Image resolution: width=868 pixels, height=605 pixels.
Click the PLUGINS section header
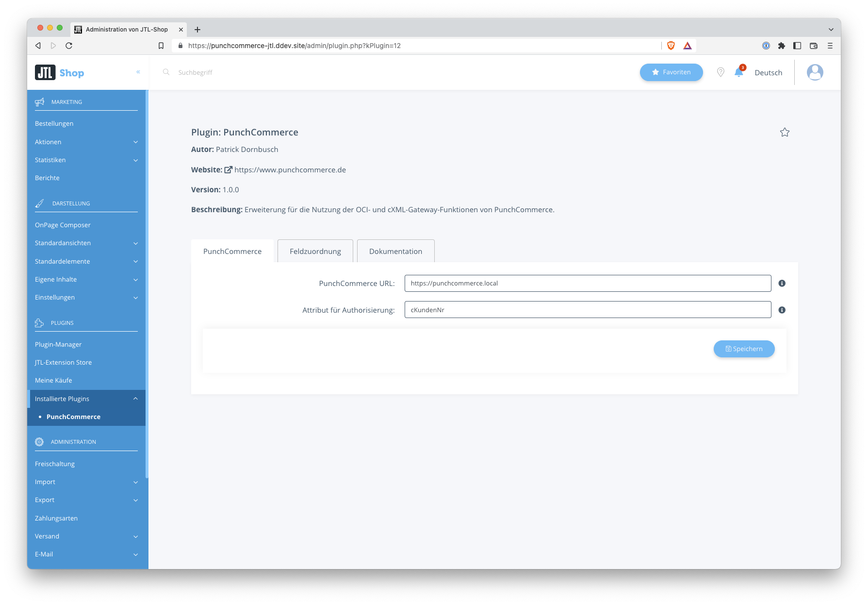pos(62,323)
